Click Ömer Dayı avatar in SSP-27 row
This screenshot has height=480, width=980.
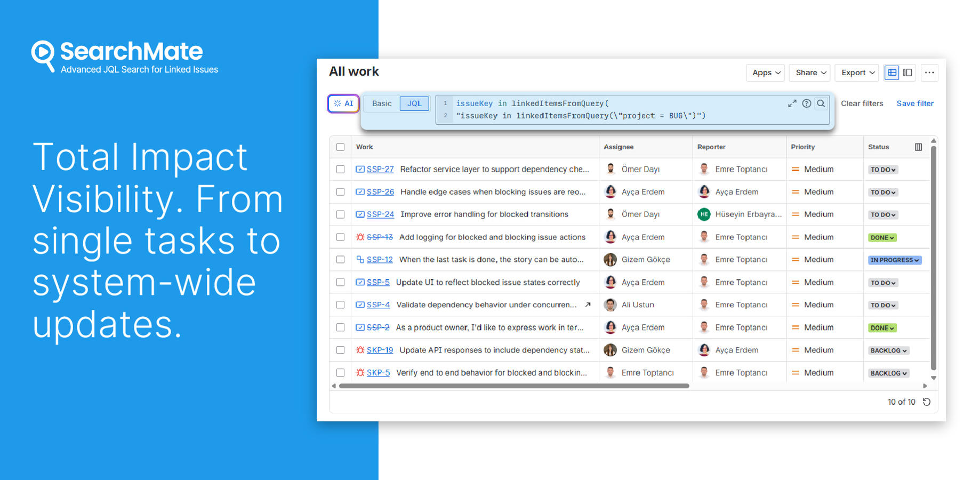pyautogui.click(x=611, y=170)
